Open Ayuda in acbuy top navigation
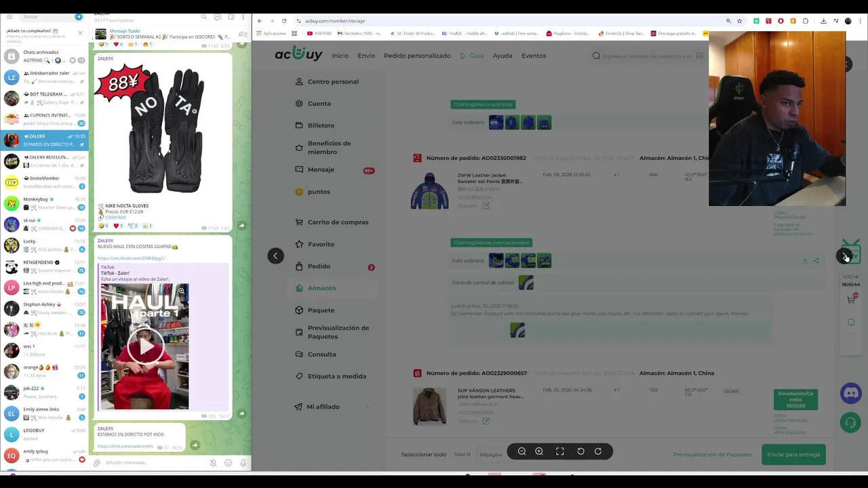The image size is (868, 488). pos(502,56)
